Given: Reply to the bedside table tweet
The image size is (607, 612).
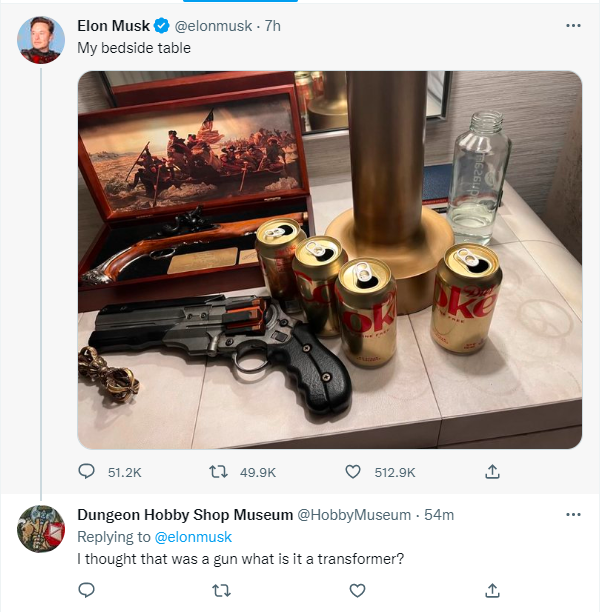Looking at the screenshot, I should [87, 471].
